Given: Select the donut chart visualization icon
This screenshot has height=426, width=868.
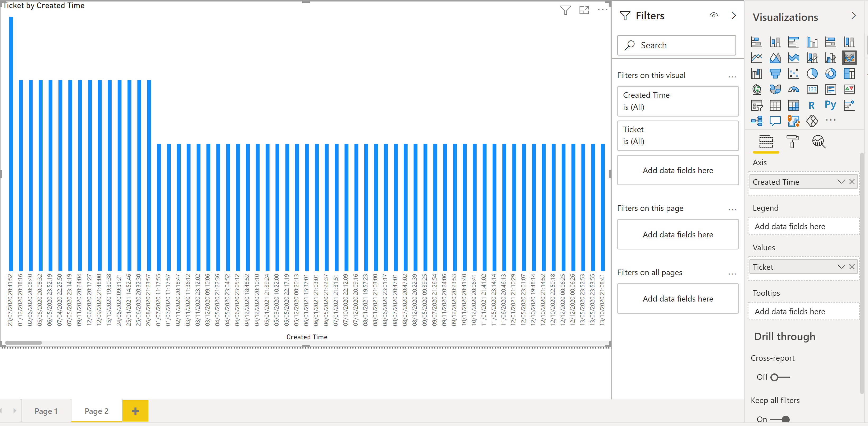Looking at the screenshot, I should (x=831, y=74).
